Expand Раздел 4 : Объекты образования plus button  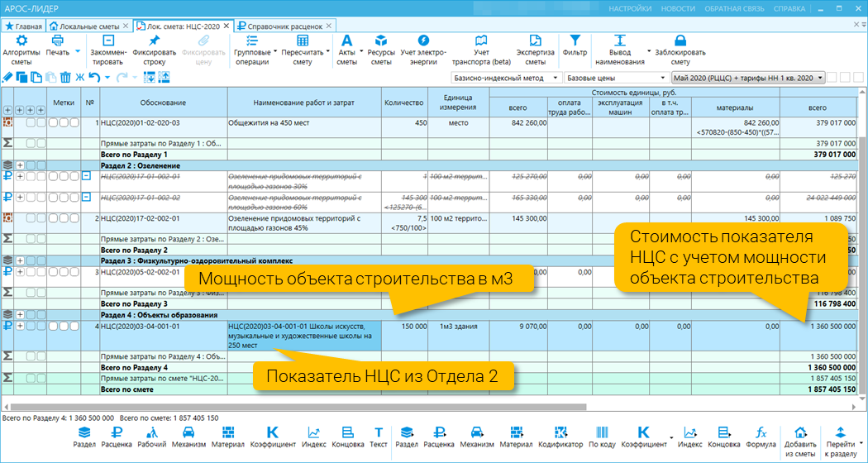click(20, 315)
